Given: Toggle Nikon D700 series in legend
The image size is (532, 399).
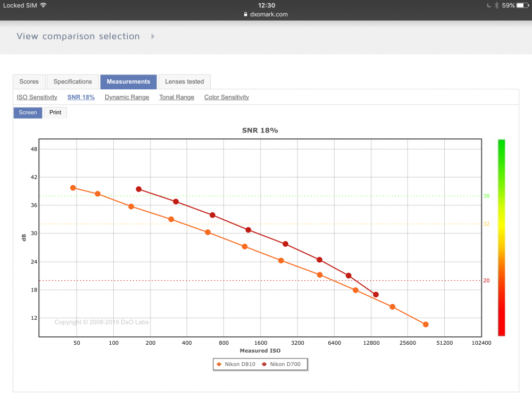Looking at the screenshot, I should [281, 364].
